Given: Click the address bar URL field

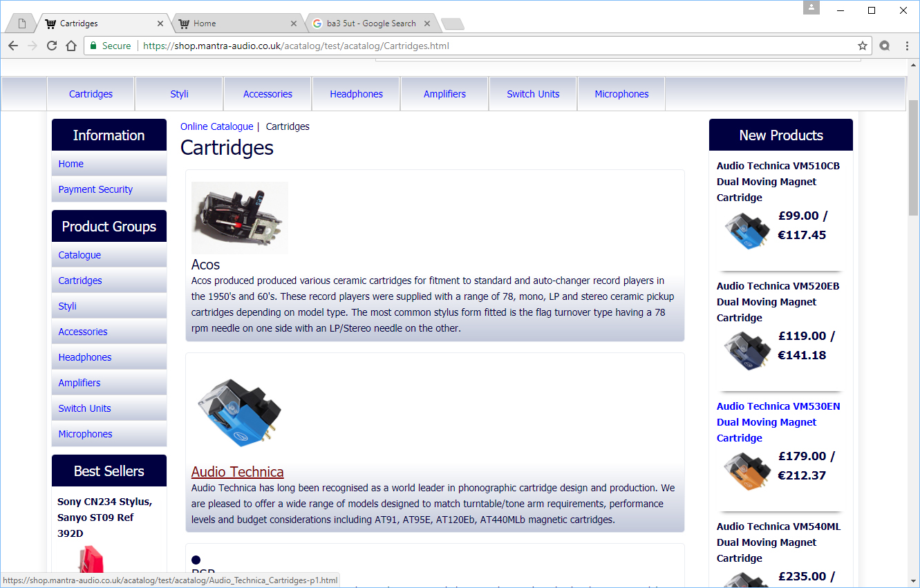Looking at the screenshot, I should pyautogui.click(x=484, y=46).
